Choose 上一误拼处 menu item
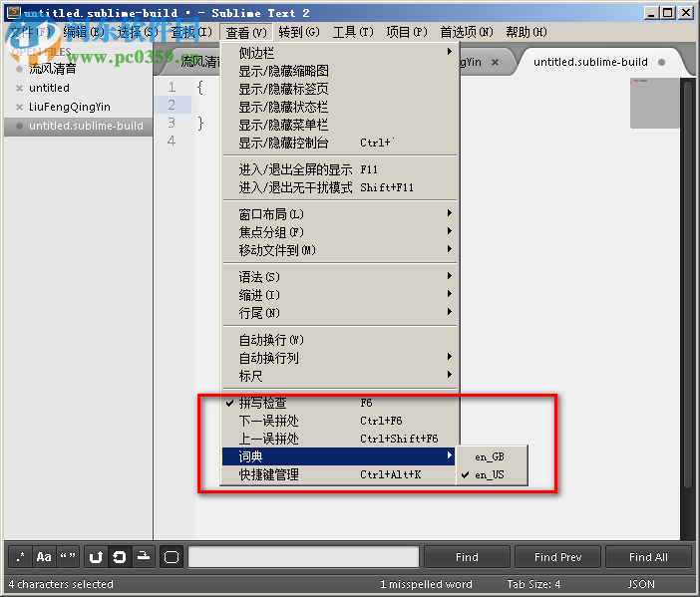The height and width of the screenshot is (597, 700). pyautogui.click(x=338, y=439)
